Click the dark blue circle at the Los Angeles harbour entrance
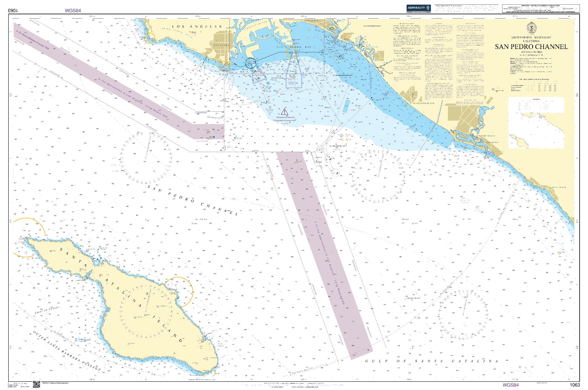The width and height of the screenshot is (588, 390). point(250,63)
